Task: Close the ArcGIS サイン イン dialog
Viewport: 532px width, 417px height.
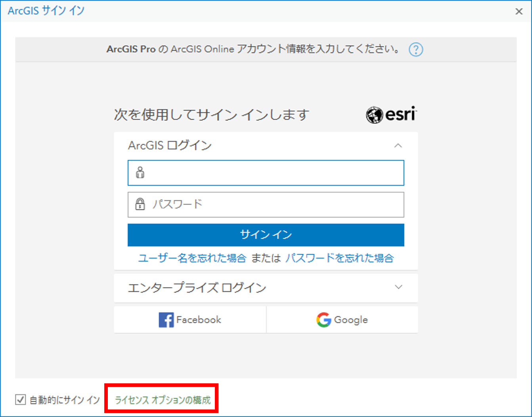Action: tap(519, 11)
